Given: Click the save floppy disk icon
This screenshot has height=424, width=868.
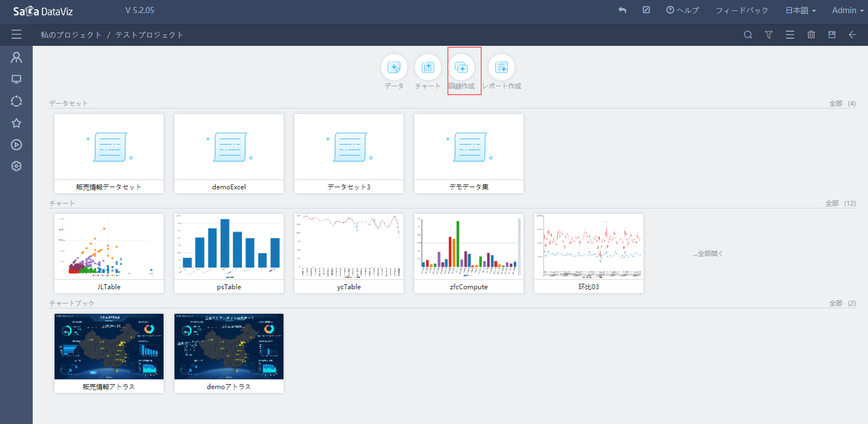Looking at the screenshot, I should pyautogui.click(x=832, y=34).
